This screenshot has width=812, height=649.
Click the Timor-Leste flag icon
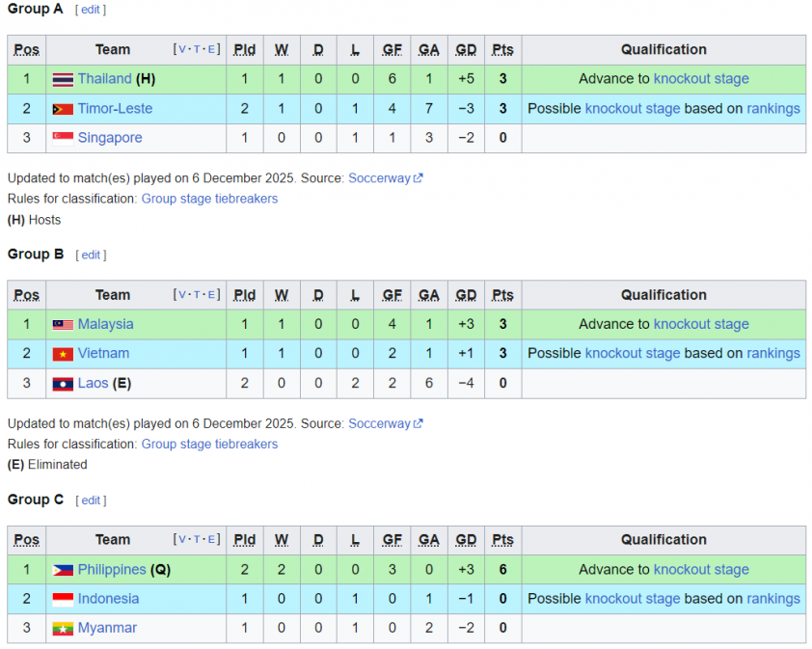(x=63, y=109)
